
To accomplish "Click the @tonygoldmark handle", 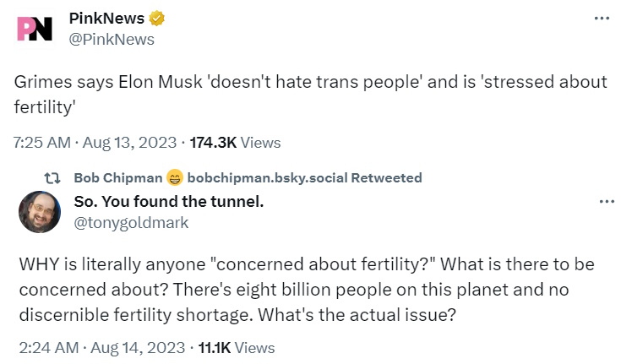I will coord(131,222).
